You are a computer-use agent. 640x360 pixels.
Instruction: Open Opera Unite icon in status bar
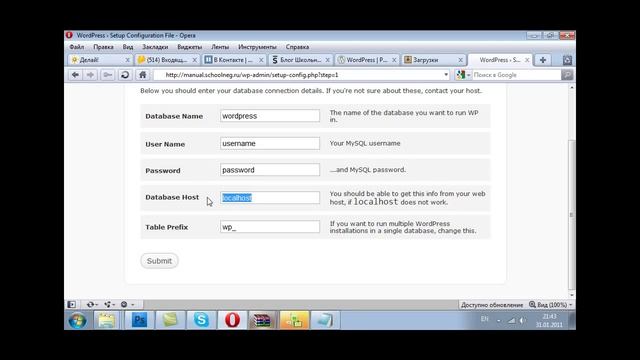pos(109,304)
